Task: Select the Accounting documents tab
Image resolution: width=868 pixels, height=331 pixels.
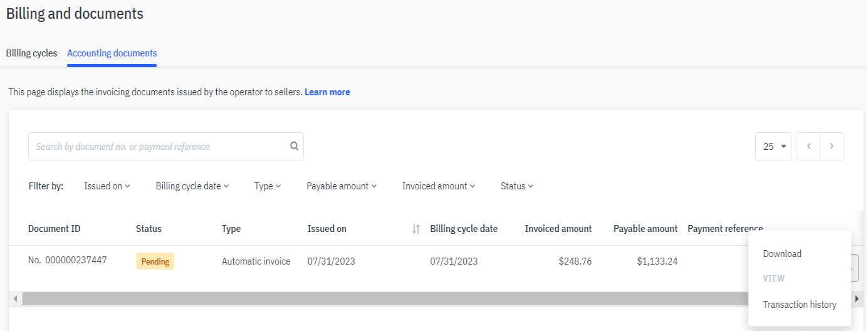Action: (x=112, y=53)
